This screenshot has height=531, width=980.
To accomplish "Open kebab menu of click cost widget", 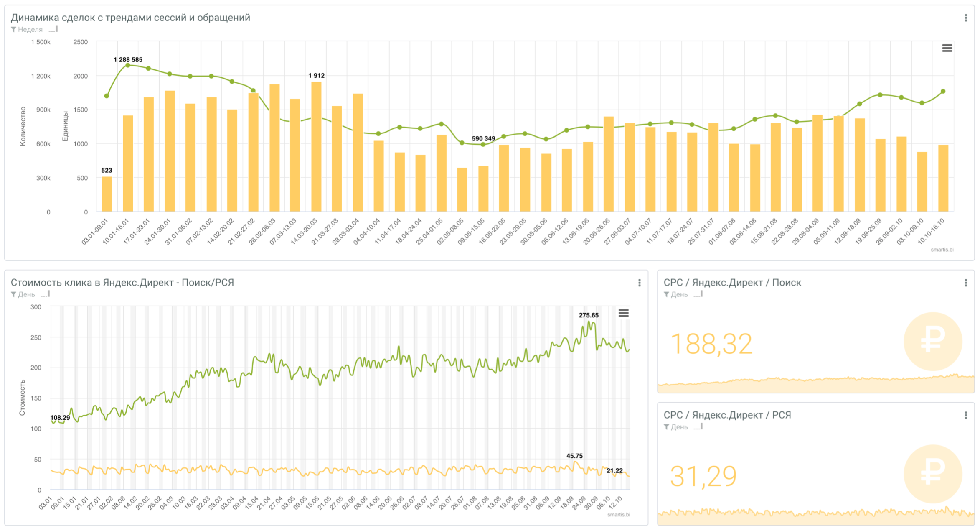I will click(x=639, y=283).
